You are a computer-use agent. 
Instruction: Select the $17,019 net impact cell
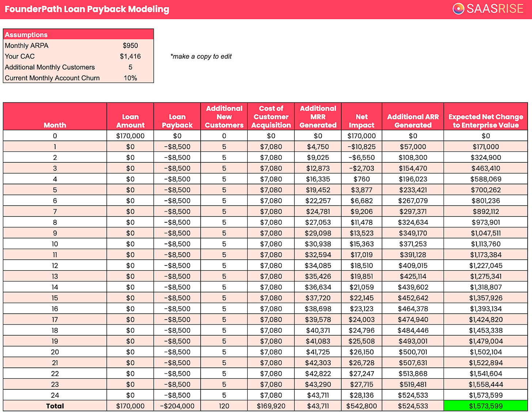[362, 254]
